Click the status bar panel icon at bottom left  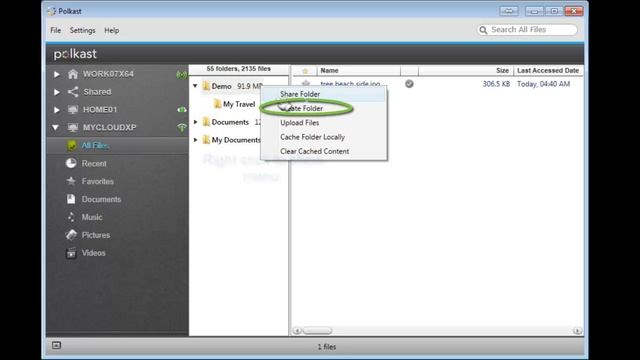click(56, 346)
